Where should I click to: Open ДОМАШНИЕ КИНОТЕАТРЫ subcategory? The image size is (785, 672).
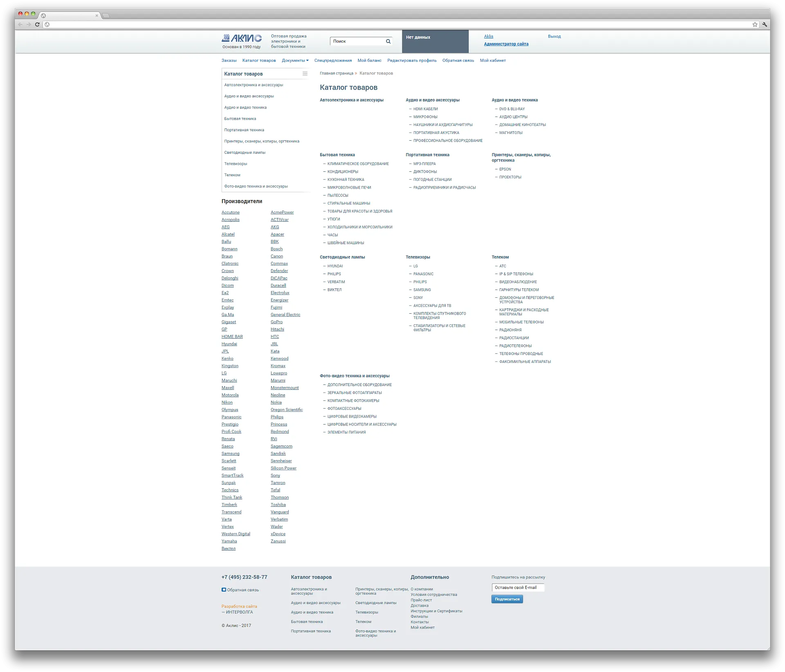click(x=522, y=125)
